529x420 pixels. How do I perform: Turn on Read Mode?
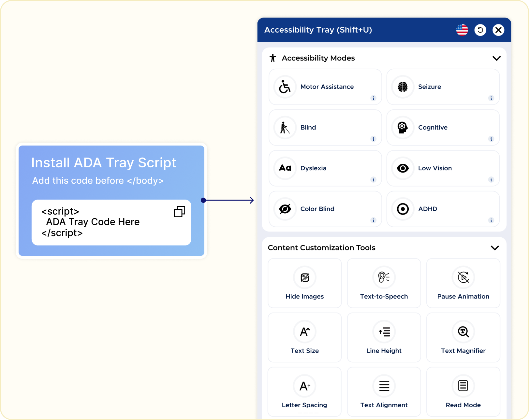[x=463, y=392]
